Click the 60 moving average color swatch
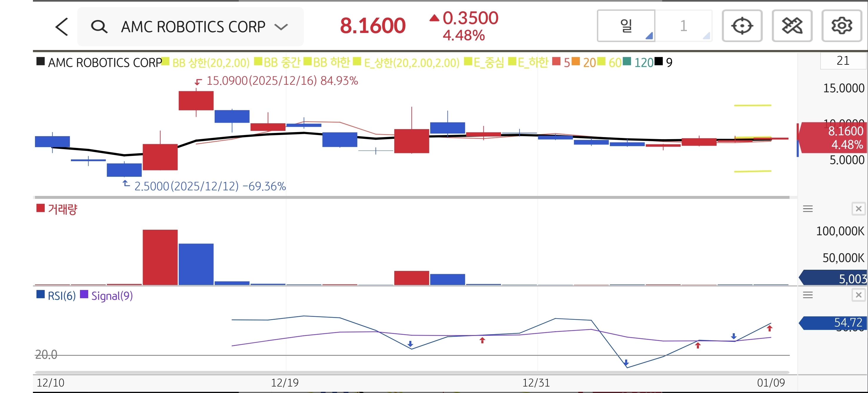 (x=601, y=62)
